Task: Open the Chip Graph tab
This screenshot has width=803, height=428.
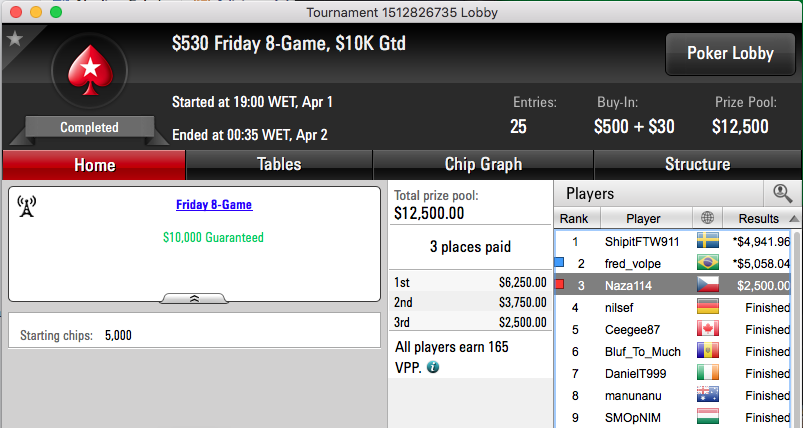Action: pos(483,164)
